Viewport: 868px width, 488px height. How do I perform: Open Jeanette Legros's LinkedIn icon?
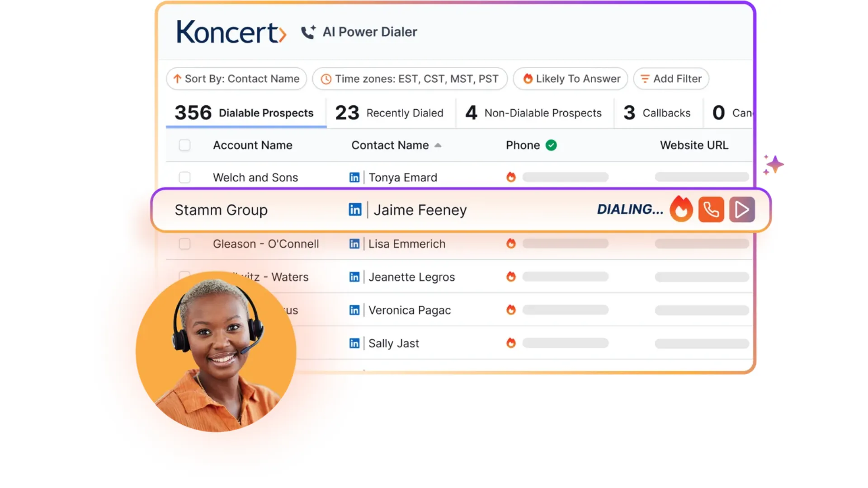click(354, 277)
